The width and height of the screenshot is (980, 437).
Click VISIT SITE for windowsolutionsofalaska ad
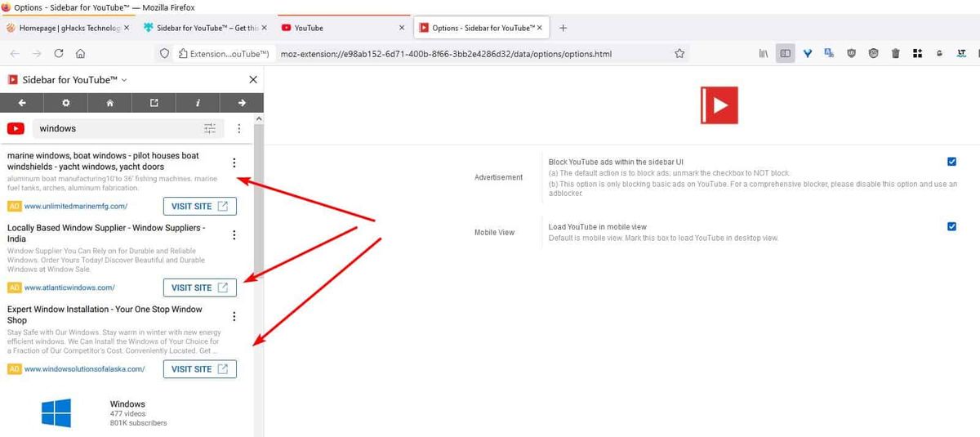point(200,369)
